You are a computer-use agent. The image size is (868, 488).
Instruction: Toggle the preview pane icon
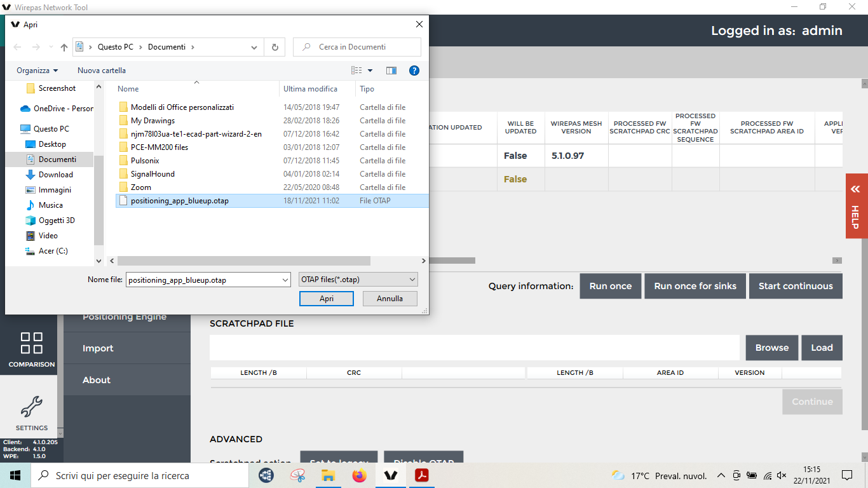click(391, 71)
